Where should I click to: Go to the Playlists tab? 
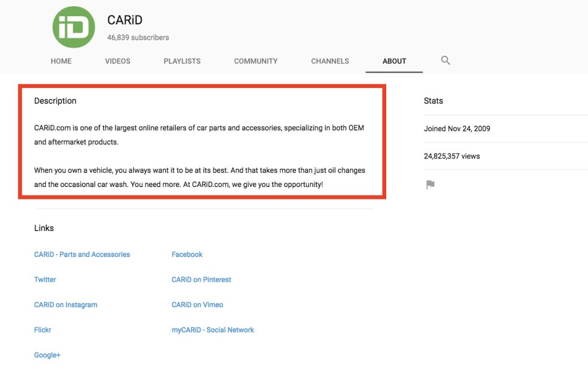click(182, 61)
